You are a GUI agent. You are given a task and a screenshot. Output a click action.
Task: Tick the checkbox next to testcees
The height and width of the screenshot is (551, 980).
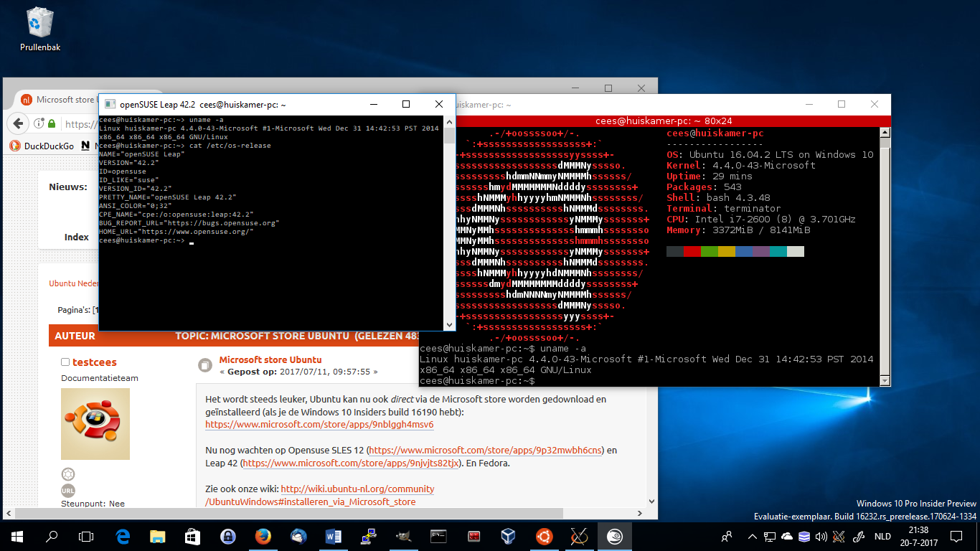[65, 362]
